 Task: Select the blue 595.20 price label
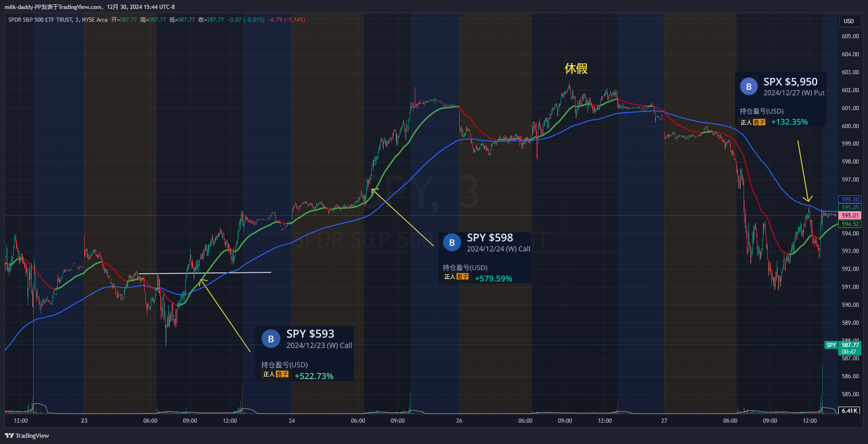pyautogui.click(x=850, y=200)
